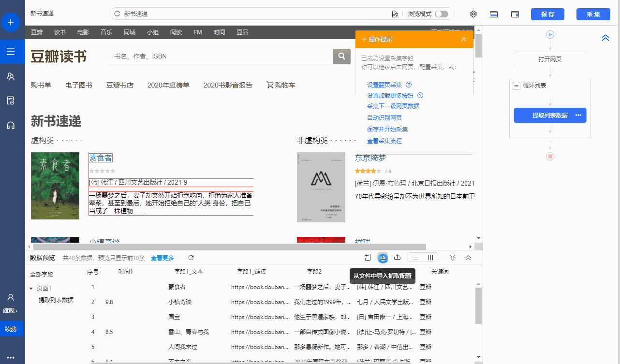This screenshot has width=620, height=364.
Task: Refresh the data preview
Action: (191, 258)
